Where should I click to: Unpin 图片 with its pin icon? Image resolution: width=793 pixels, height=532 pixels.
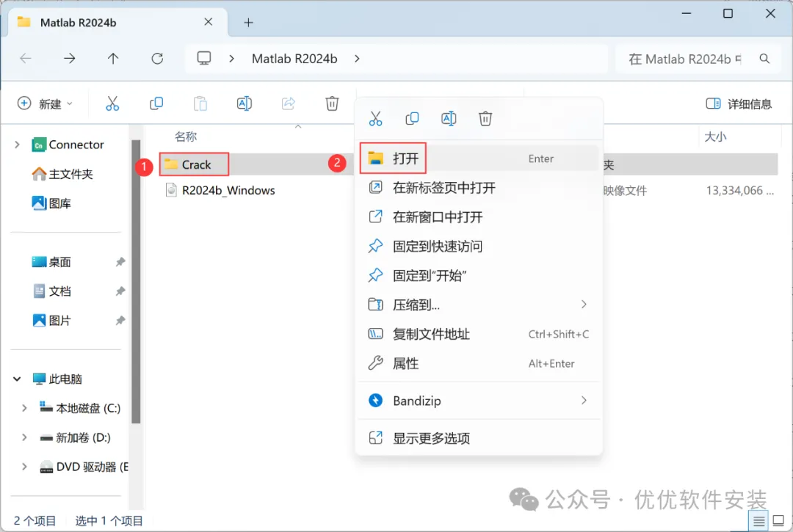coord(120,321)
